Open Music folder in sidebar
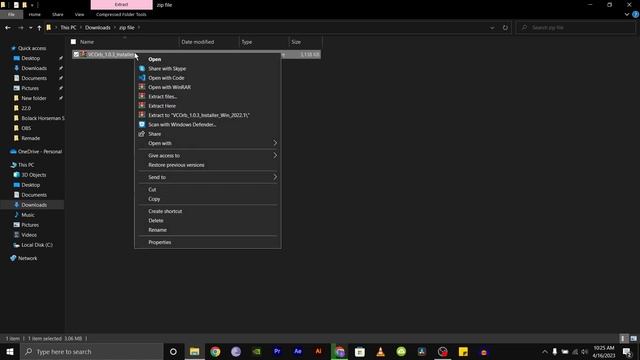This screenshot has height=360, width=640. coord(28,215)
